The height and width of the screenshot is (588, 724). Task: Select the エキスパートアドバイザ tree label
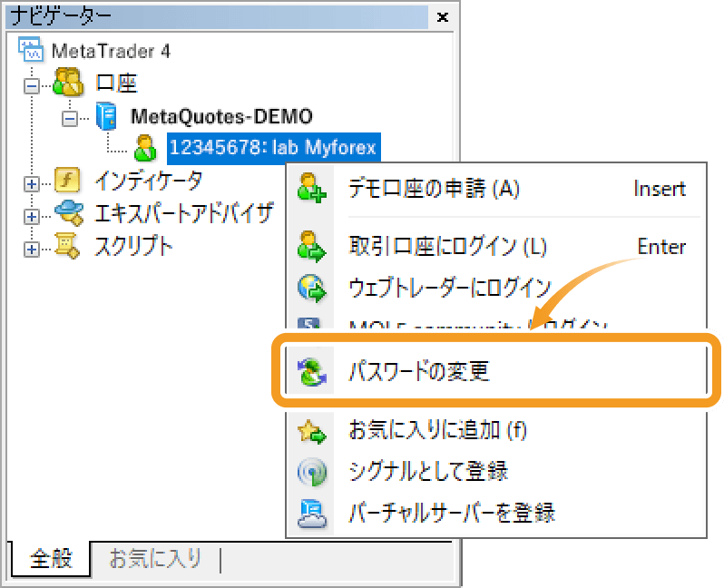click(184, 213)
